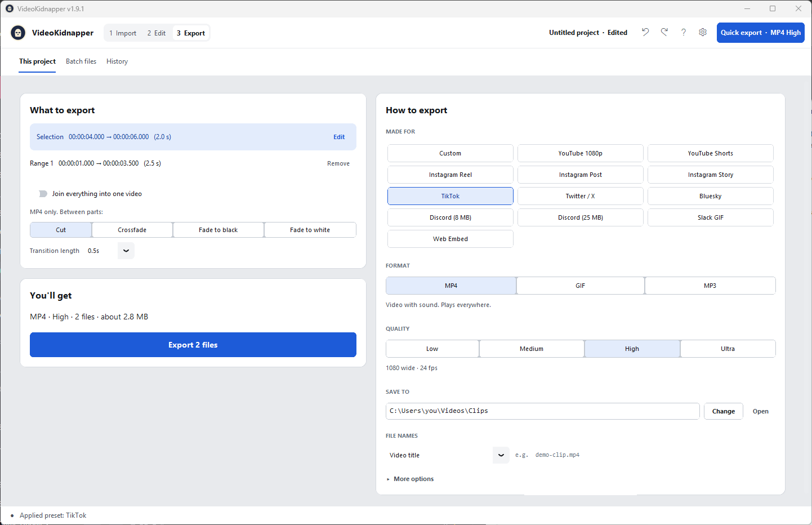Screen dimensions: 812x525
Task: Set quality to Medium
Action: click(532, 349)
